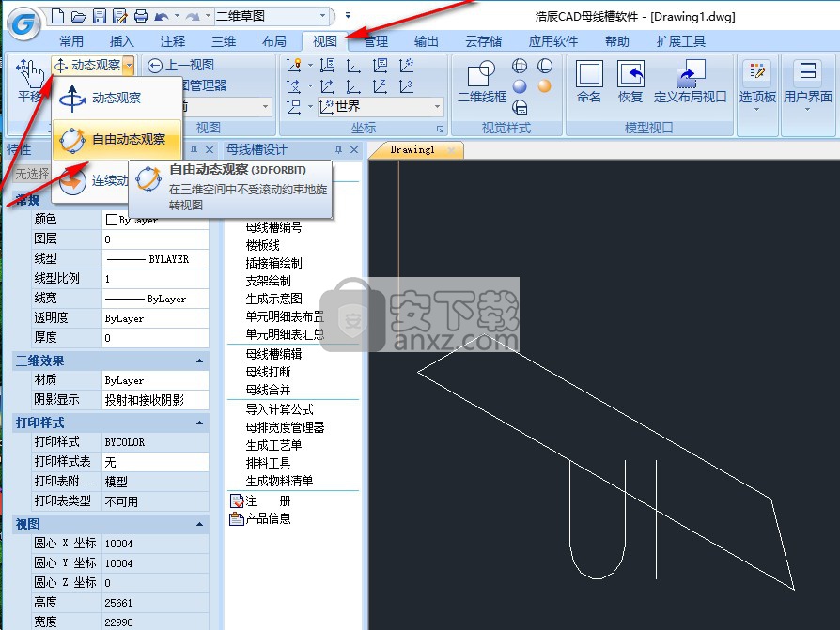Click the Redo arrow icon
This screenshot has width=840, height=630.
[193, 17]
